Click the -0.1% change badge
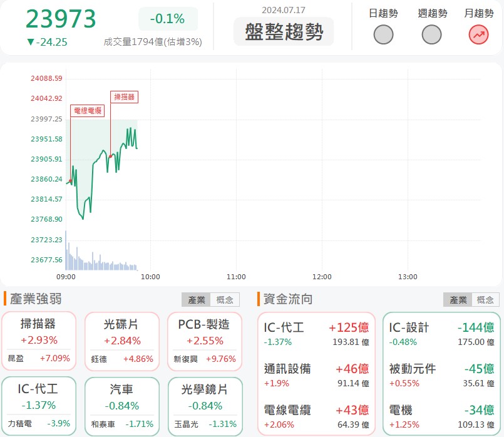Image resolution: width=504 pixels, height=437 pixels. coord(168,19)
